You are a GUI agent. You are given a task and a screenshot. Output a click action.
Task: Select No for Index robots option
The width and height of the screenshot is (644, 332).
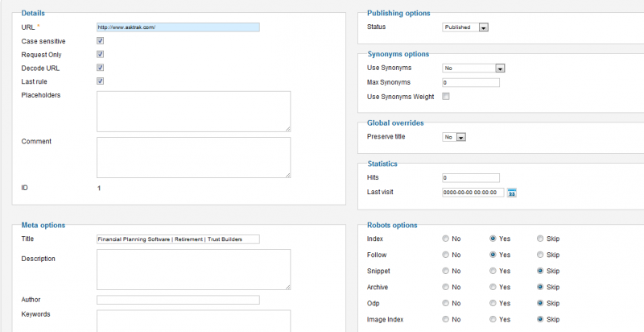(x=446, y=239)
